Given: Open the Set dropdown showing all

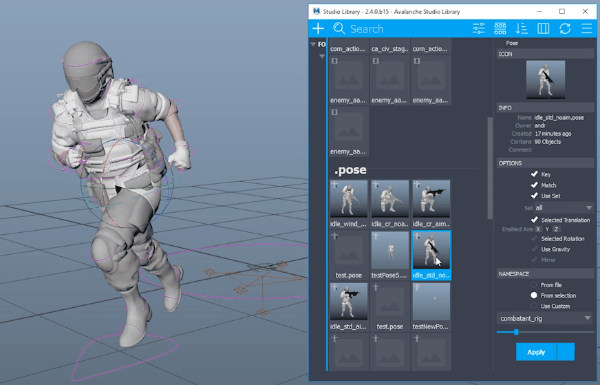Looking at the screenshot, I should [564, 208].
